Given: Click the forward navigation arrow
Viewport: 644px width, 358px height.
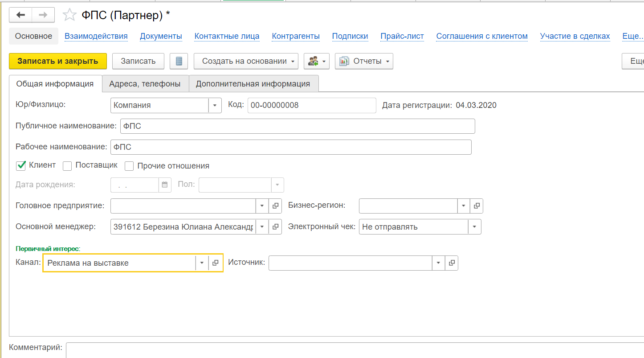Looking at the screenshot, I should 43,15.
